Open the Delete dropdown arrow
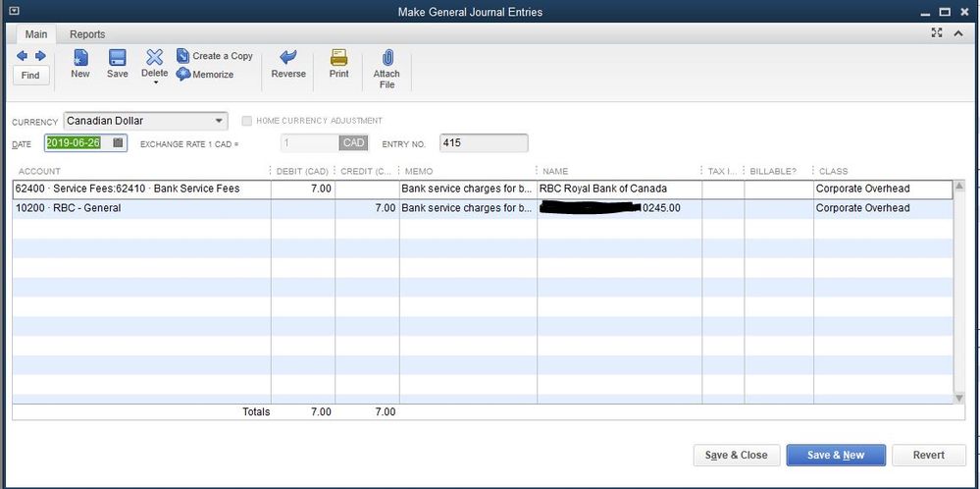Image resolution: width=980 pixels, height=489 pixels. (155, 82)
